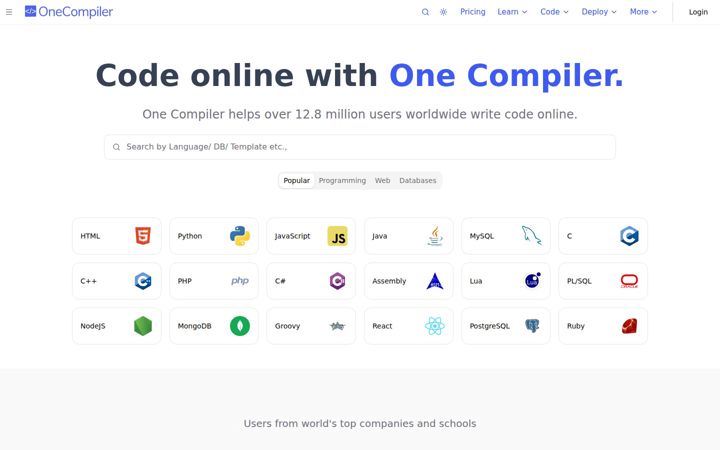Open the Python snake logo icon
This screenshot has height=450, width=720.
[240, 236]
